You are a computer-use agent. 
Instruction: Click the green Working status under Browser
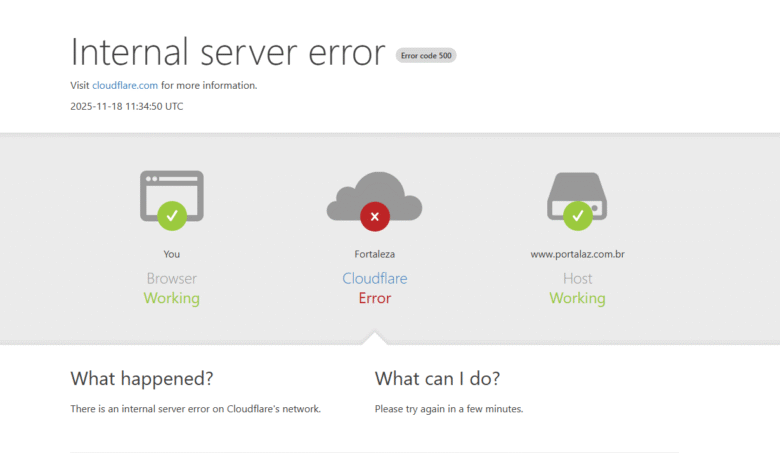click(172, 298)
